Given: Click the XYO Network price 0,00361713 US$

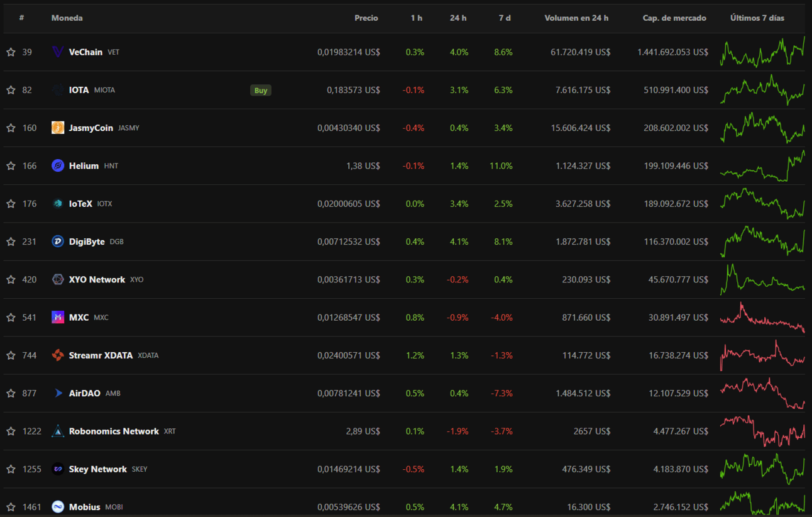Looking at the screenshot, I should pos(349,279).
